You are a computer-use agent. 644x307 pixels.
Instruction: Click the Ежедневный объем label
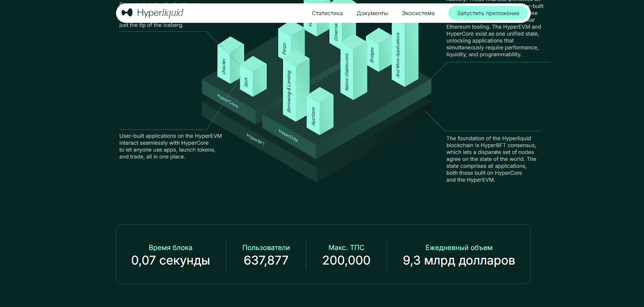click(459, 248)
